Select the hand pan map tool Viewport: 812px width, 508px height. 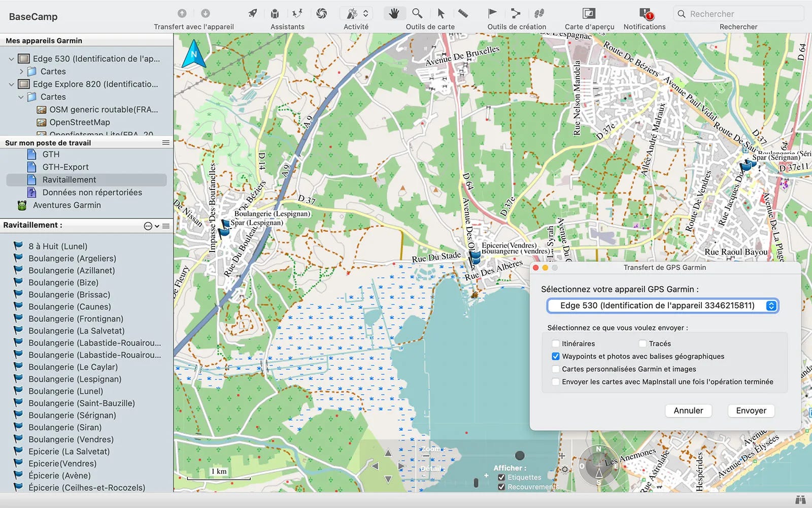click(x=394, y=13)
